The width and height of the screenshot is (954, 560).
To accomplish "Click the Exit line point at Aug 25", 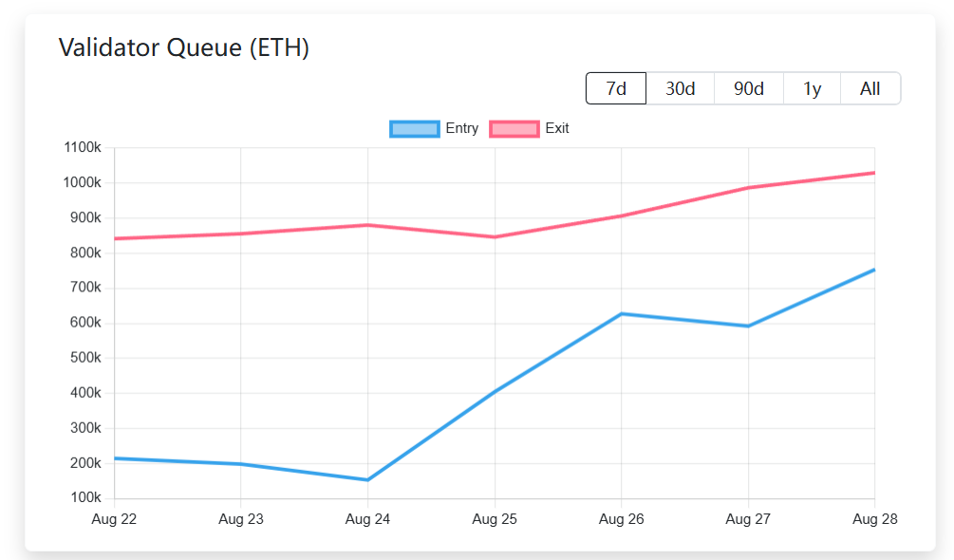I will pyautogui.click(x=495, y=237).
